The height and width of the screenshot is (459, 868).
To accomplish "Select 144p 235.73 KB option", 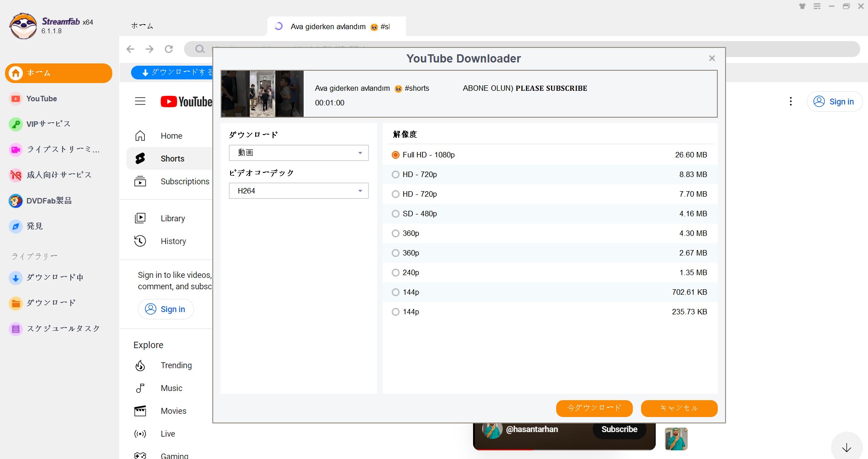I will click(550, 312).
